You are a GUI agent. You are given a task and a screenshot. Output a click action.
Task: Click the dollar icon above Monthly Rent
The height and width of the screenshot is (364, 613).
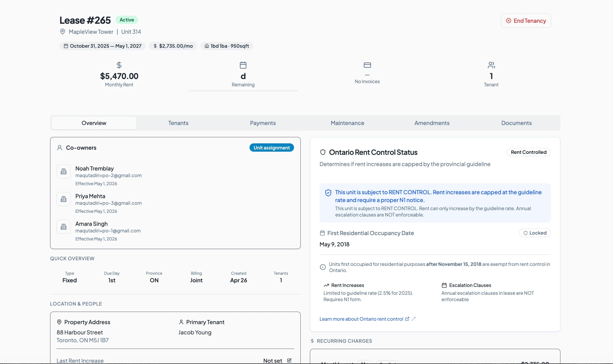tap(119, 65)
